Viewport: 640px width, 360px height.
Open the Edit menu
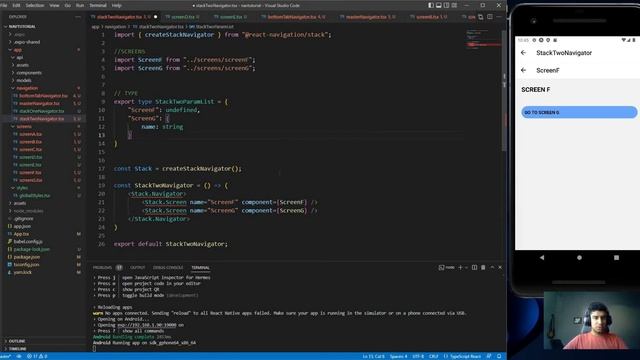(x=16, y=5)
